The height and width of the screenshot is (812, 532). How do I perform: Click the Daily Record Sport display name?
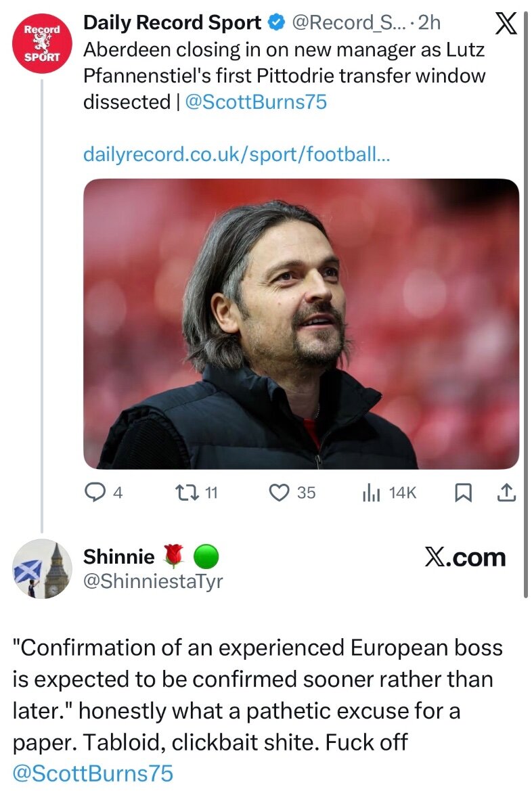click(x=172, y=23)
